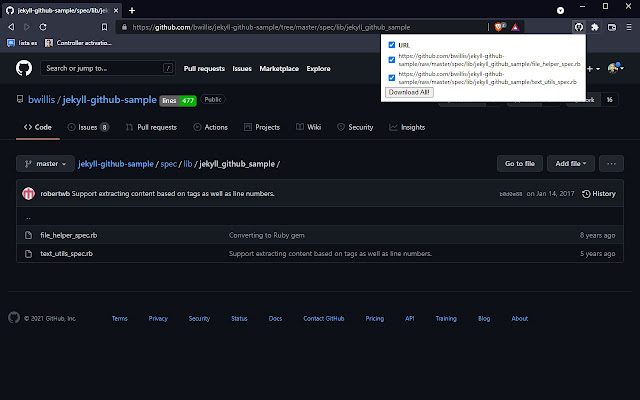Click the Download All! button
This screenshot has height=400, width=640.
pos(409,92)
